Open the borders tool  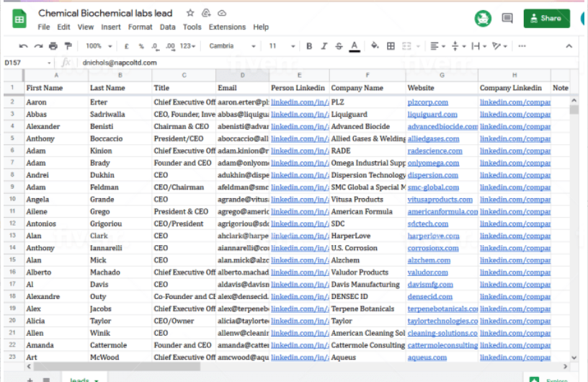coord(391,46)
